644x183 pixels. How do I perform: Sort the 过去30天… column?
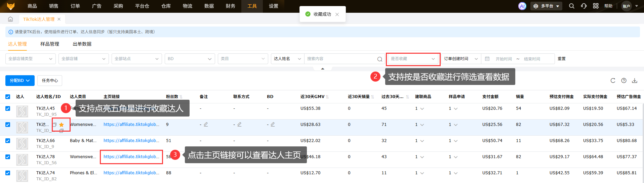coord(407,97)
